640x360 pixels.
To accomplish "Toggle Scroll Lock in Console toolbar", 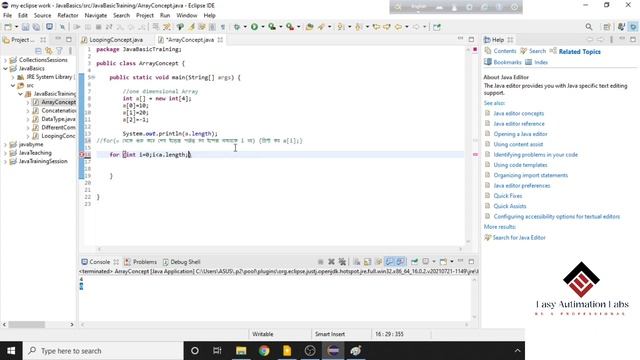I will 367,262.
